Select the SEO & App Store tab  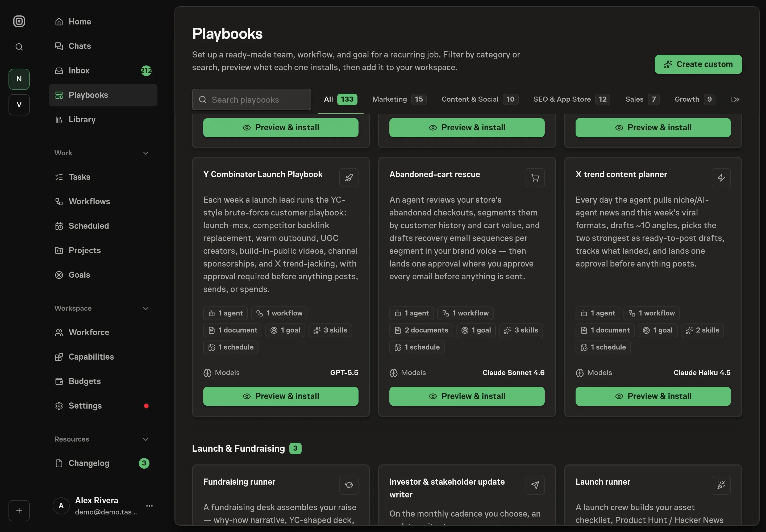point(571,99)
